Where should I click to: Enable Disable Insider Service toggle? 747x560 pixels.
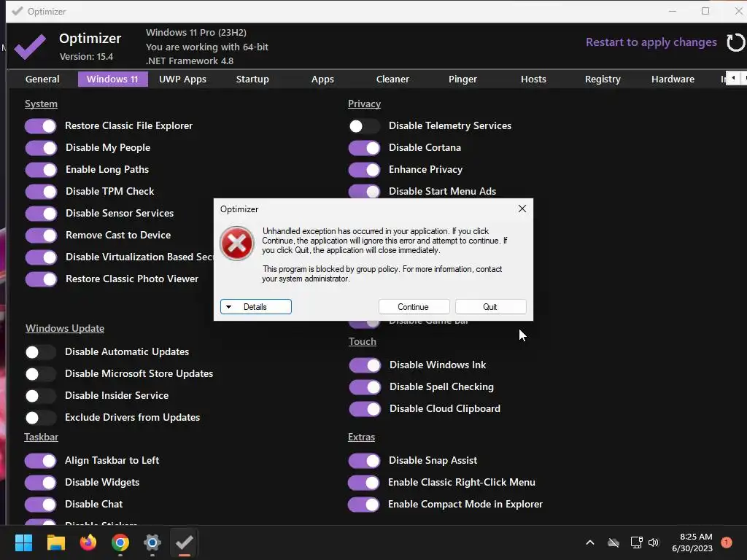point(41,396)
